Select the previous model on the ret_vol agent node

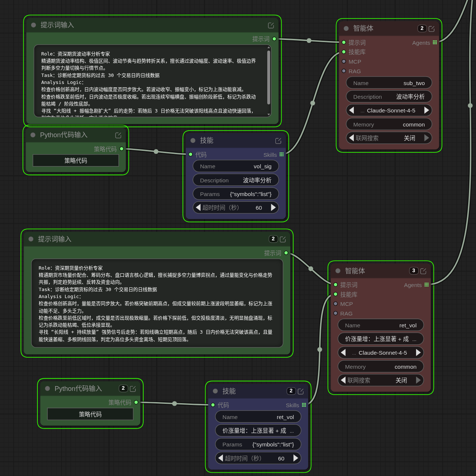[343, 352]
